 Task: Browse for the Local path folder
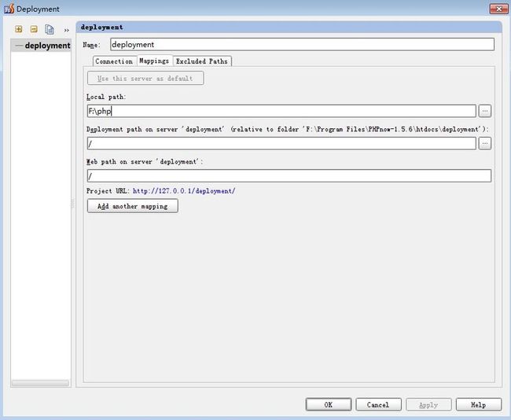[485, 111]
